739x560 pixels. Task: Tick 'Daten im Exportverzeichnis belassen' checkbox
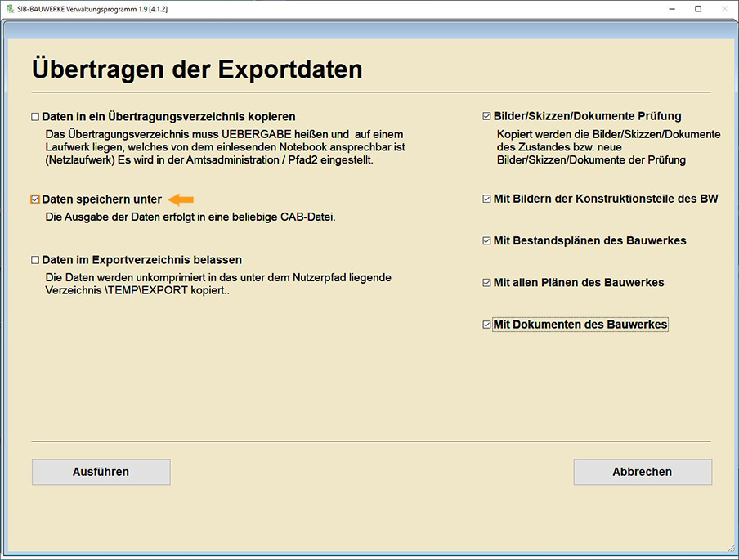coord(35,260)
